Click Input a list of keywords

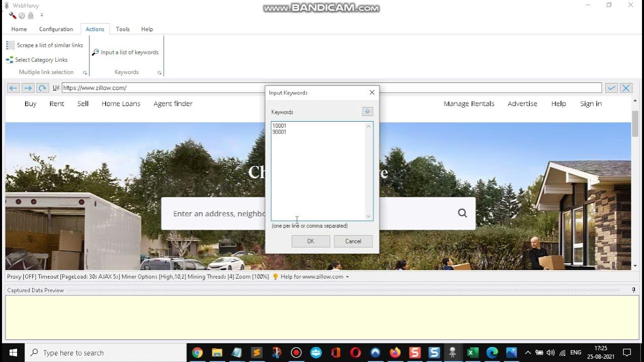pos(125,52)
